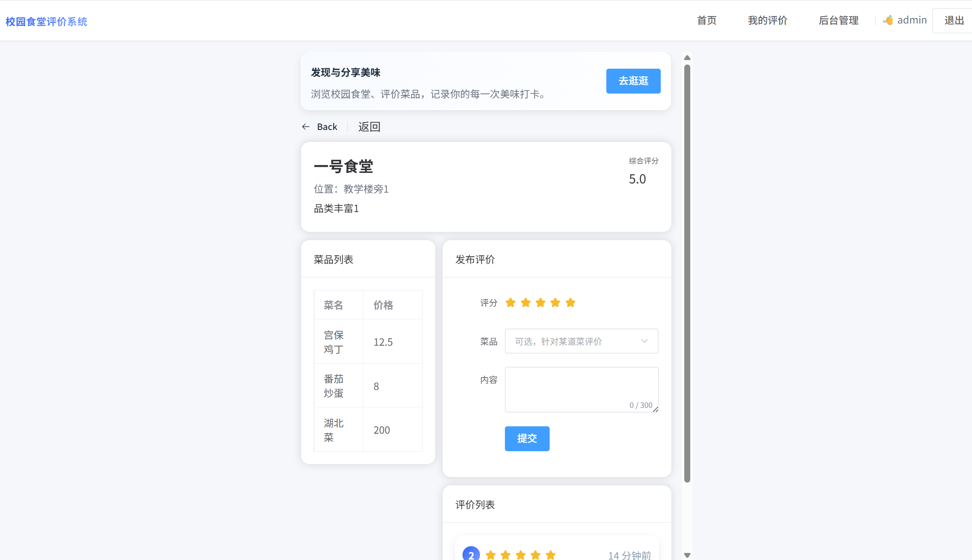
Task: Click the 去逛逛 button
Action: tap(633, 81)
